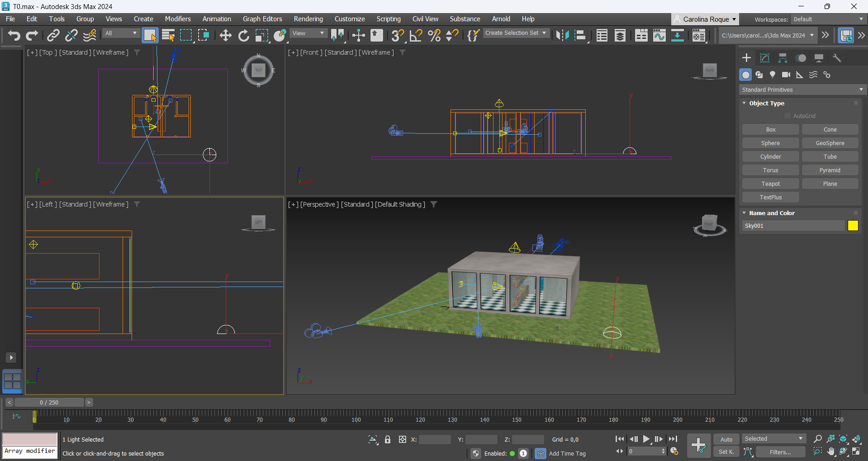Open the Modifiers menu
Viewport: 868px width, 461px height.
tap(177, 19)
